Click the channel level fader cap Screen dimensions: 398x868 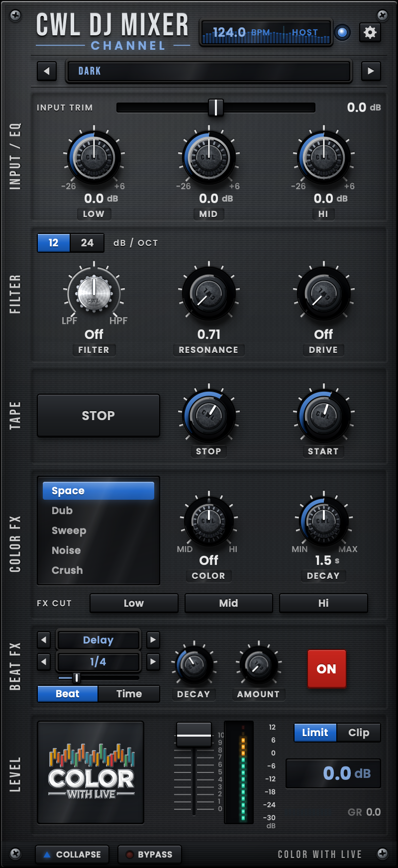point(194,735)
